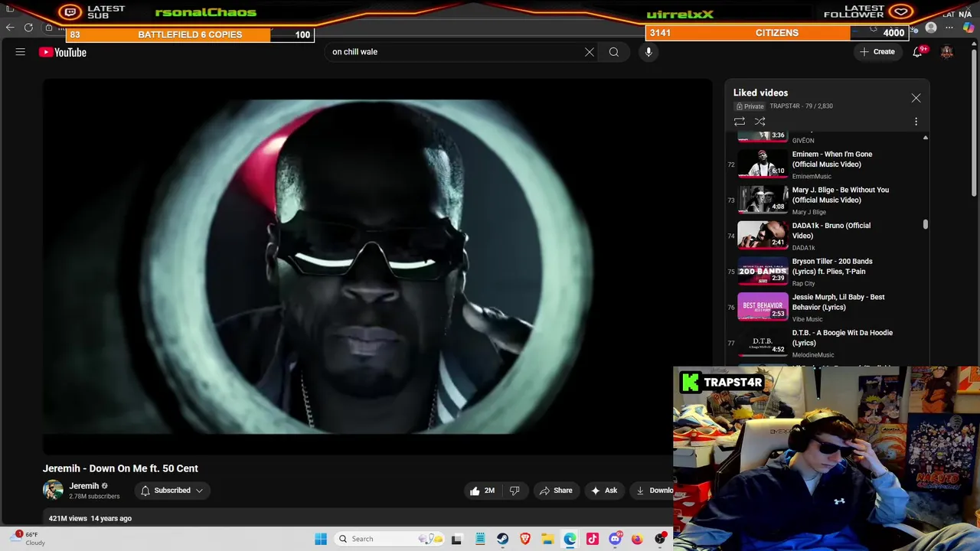Expand description at "421M views 14 years ago"
The width and height of the screenshot is (980, 551).
pyautogui.click(x=90, y=518)
